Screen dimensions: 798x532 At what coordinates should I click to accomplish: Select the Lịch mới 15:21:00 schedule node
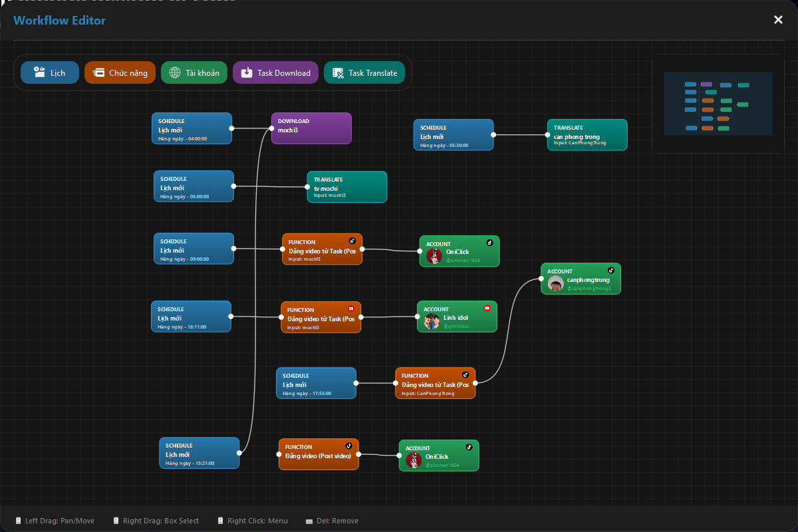(x=199, y=453)
